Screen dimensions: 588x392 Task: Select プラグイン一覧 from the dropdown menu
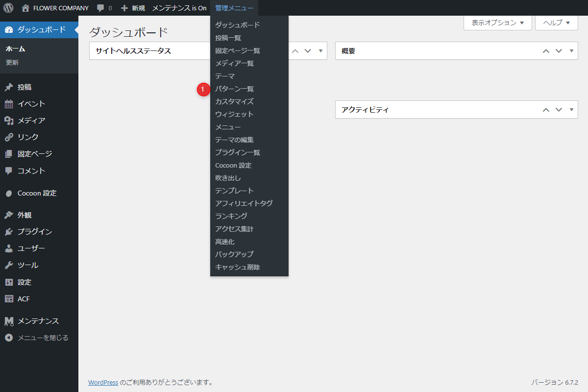[x=249, y=152]
